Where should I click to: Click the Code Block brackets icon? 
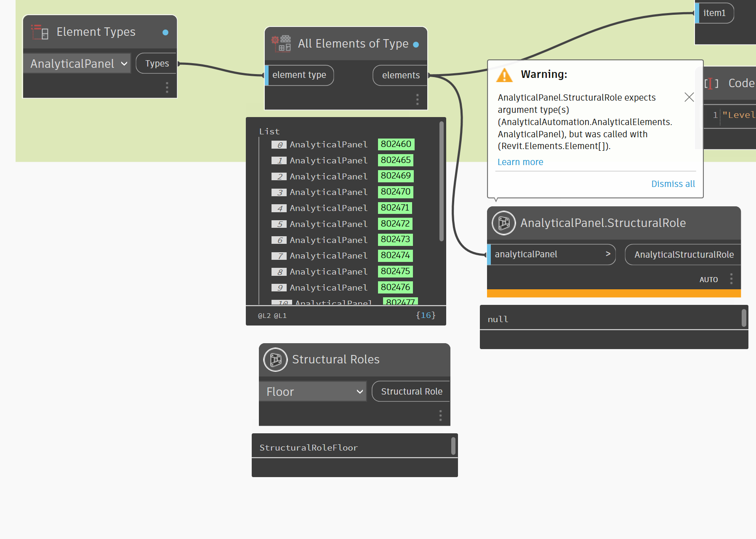pyautogui.click(x=711, y=83)
